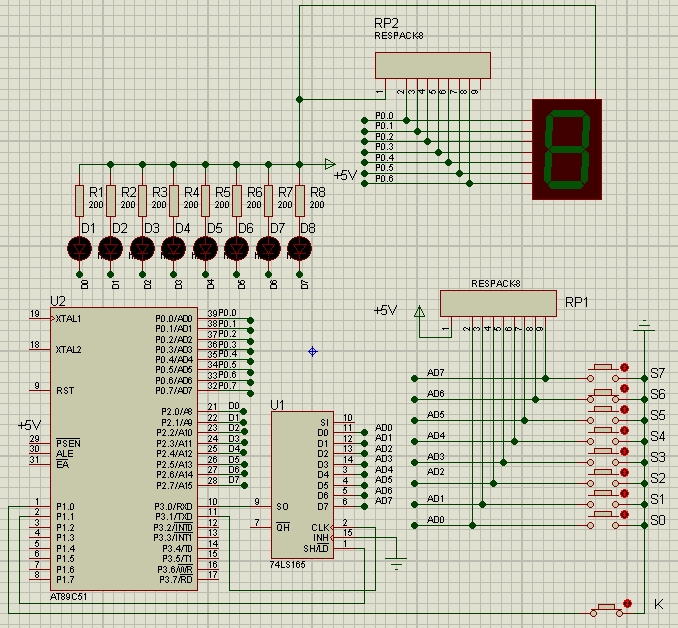Image resolution: width=678 pixels, height=628 pixels.
Task: Select the U1 74LS165 chip body
Action: pos(302,485)
